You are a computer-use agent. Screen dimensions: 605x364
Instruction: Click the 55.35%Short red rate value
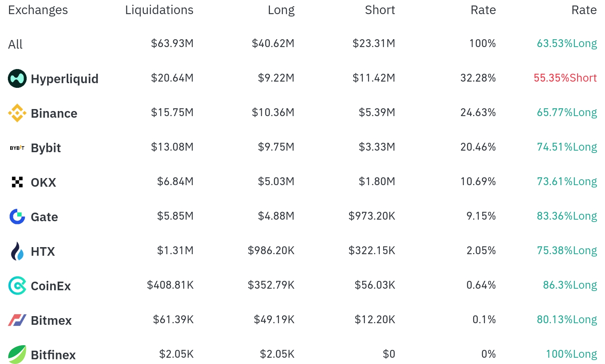(565, 78)
